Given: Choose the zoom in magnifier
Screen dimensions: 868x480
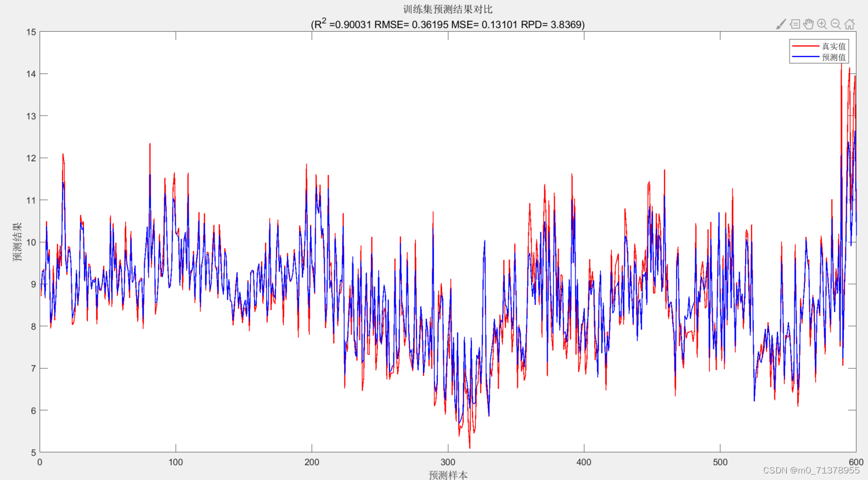Looking at the screenshot, I should tap(822, 24).
